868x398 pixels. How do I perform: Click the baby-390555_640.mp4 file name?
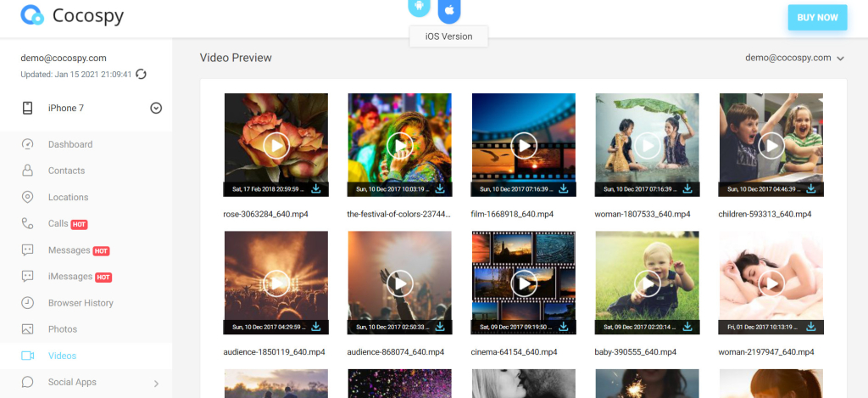[x=636, y=352]
